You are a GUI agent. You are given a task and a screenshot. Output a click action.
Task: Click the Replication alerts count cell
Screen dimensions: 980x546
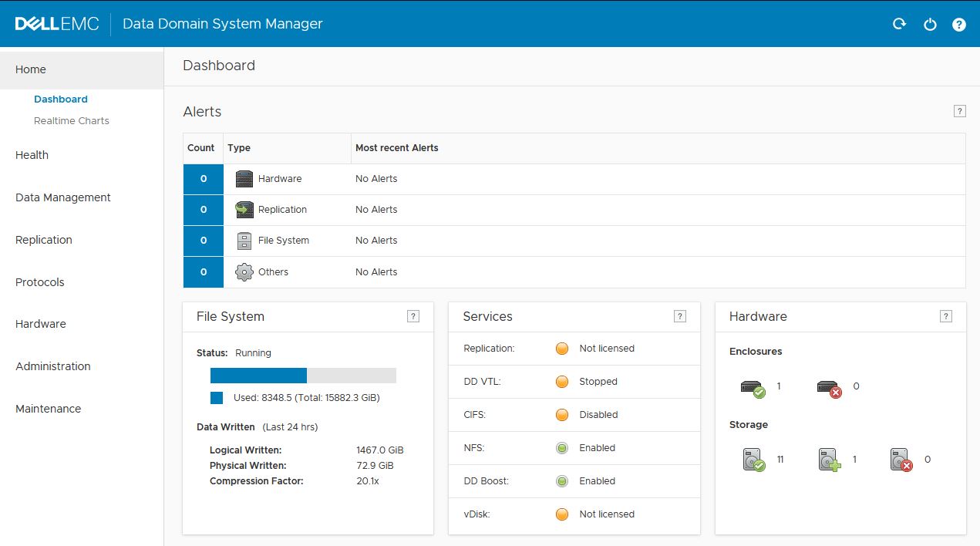[x=204, y=210]
